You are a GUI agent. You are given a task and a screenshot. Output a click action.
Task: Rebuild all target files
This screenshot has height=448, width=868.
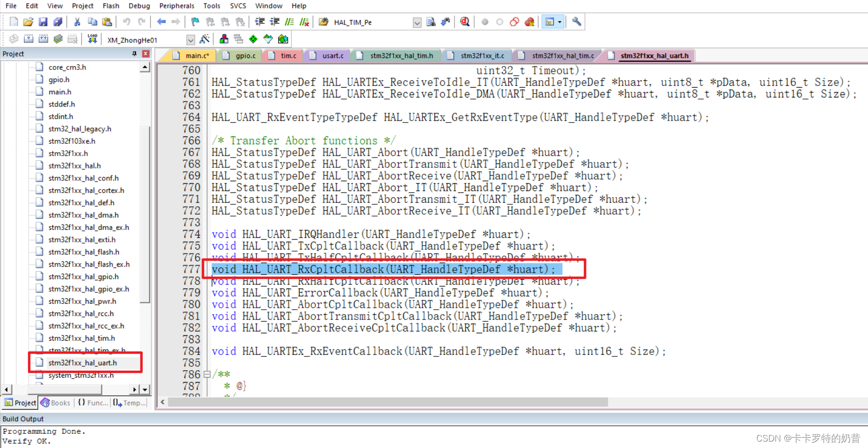43,39
